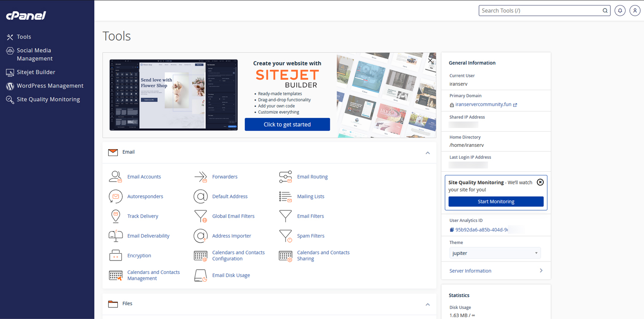Collapse the Files section
The image size is (644, 319).
[428, 304]
